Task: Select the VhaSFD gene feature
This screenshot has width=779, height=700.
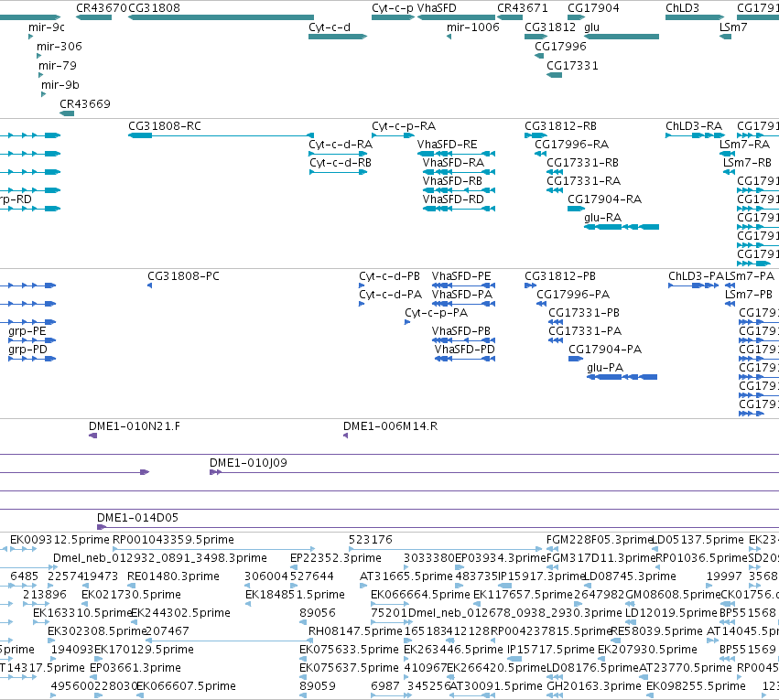Action: tap(456, 17)
